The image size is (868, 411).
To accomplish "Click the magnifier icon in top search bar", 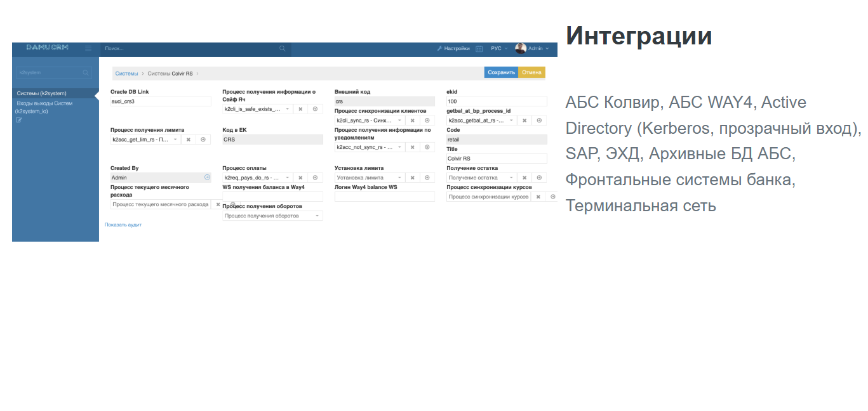I will coord(283,48).
